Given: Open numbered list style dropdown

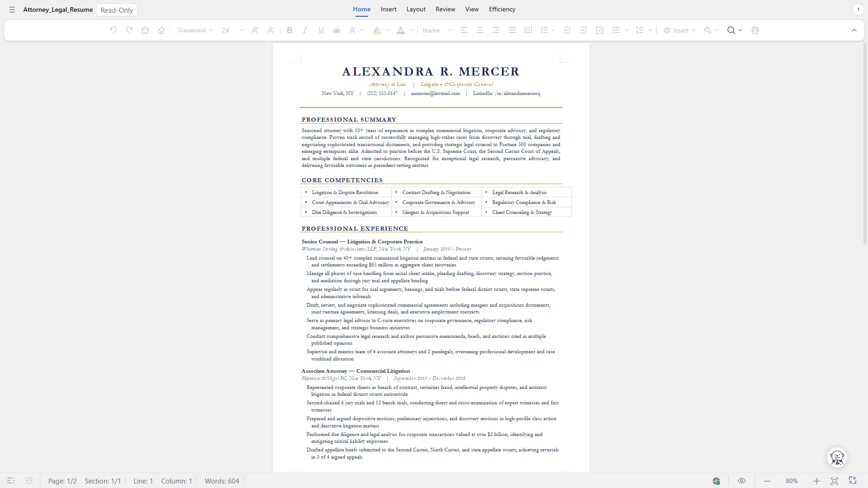Looking at the screenshot, I should click(650, 30).
